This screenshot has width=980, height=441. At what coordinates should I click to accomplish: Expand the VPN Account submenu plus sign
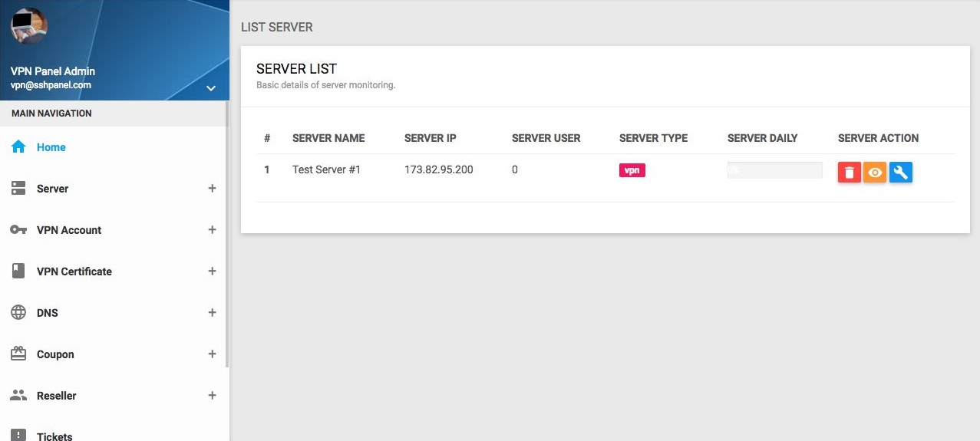coord(213,230)
